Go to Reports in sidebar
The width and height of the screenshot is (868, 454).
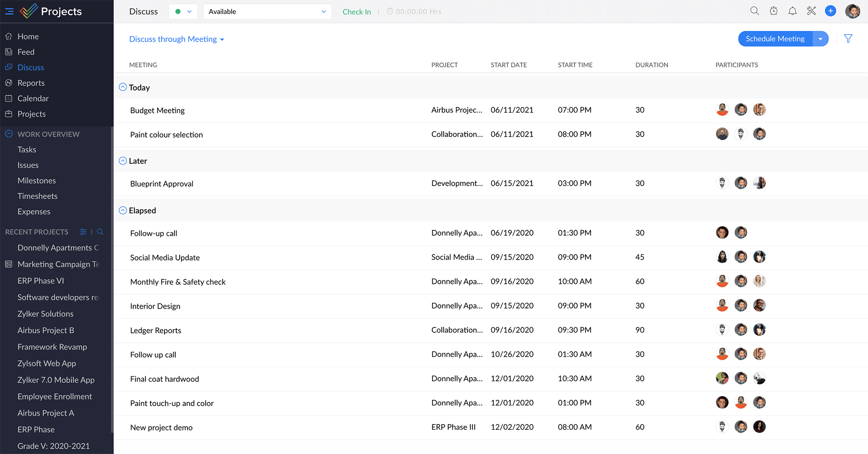coord(31,83)
